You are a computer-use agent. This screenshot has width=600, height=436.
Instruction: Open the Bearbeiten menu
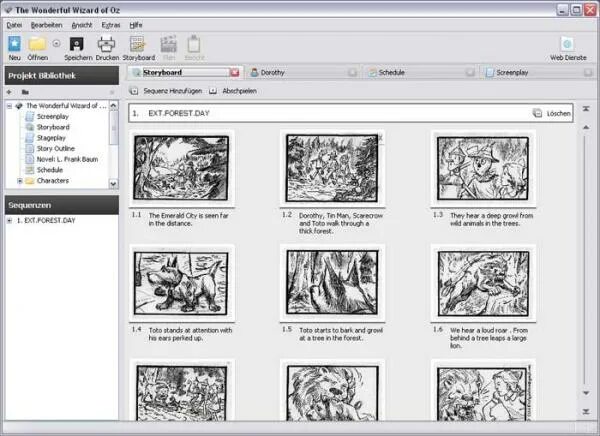46,25
